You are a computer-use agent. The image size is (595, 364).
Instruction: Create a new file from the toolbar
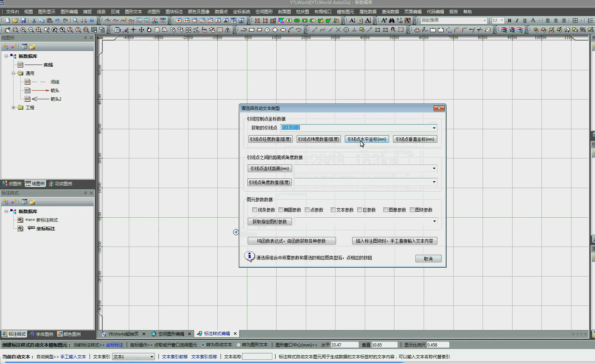click(x=7, y=21)
